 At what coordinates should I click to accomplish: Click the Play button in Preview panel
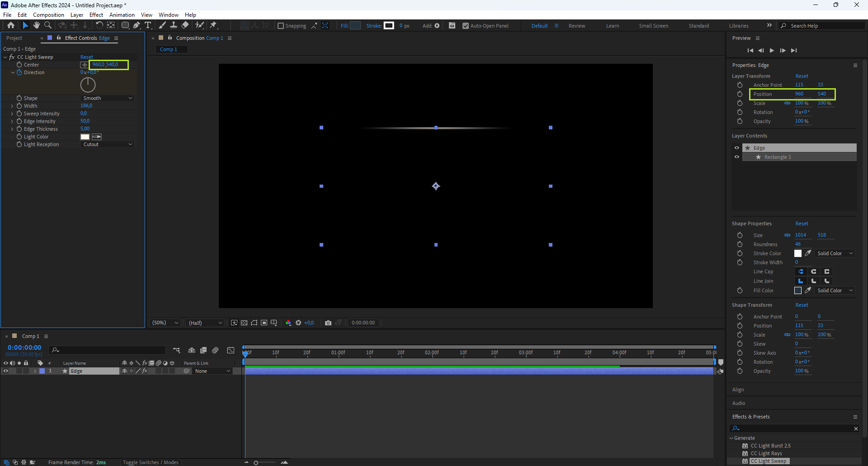772,50
